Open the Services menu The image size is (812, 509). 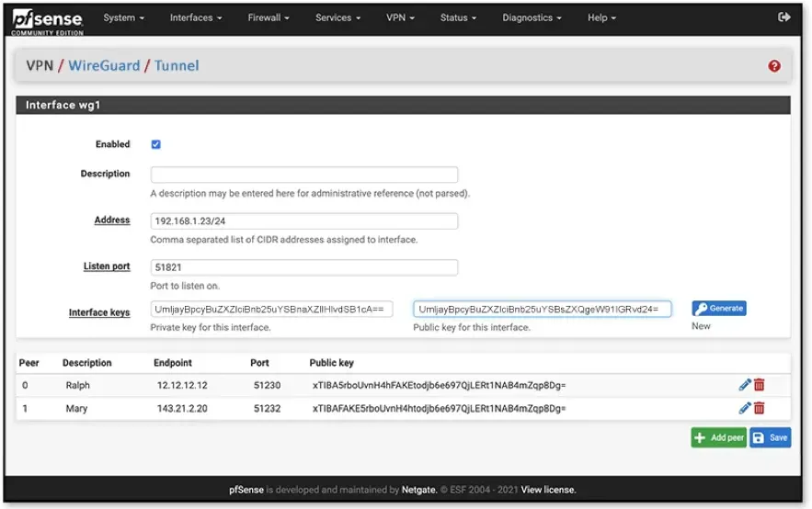click(x=337, y=17)
